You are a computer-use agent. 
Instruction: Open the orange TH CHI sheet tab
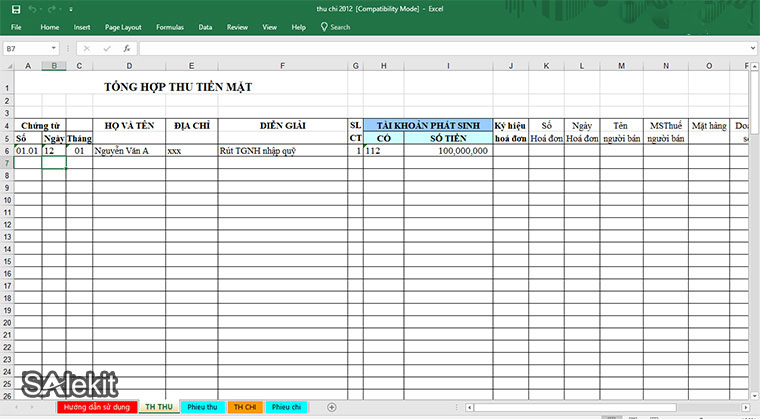[x=246, y=407]
